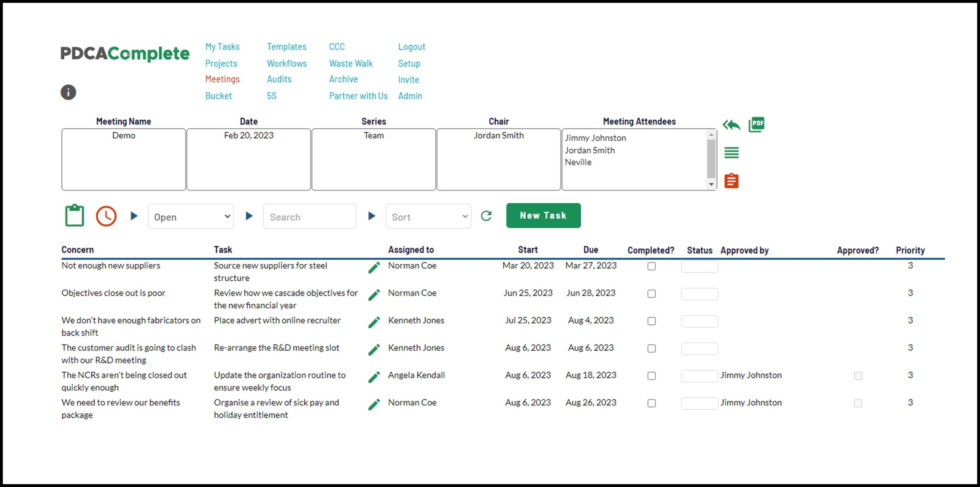
Task: Enable Completed checkbox for Angela Kendall task
Action: 652,375
